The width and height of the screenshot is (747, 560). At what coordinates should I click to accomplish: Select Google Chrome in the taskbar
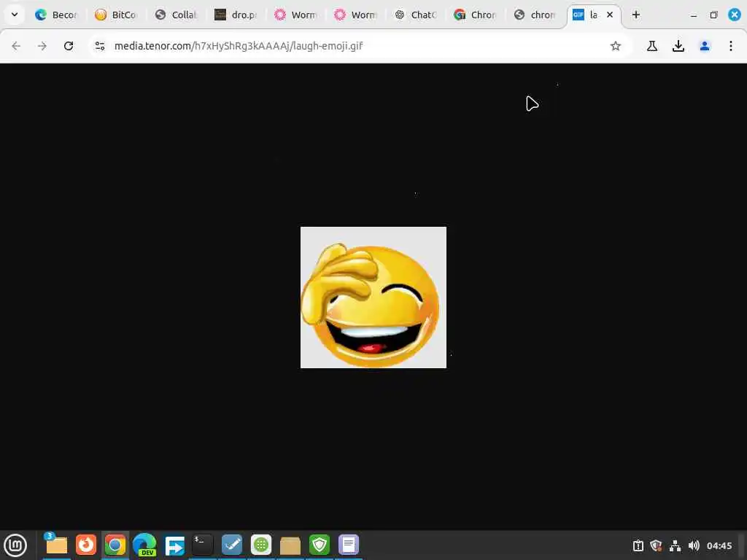(x=115, y=545)
